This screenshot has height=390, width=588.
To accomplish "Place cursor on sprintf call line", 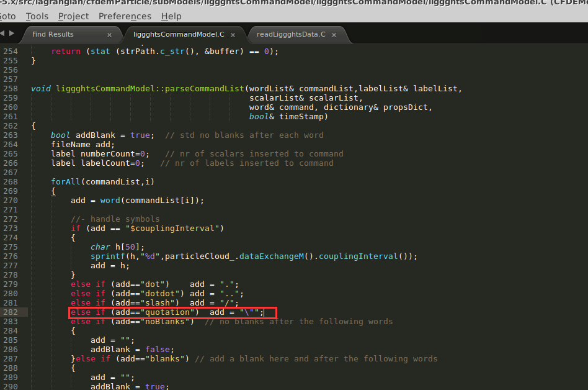I will click(254, 256).
